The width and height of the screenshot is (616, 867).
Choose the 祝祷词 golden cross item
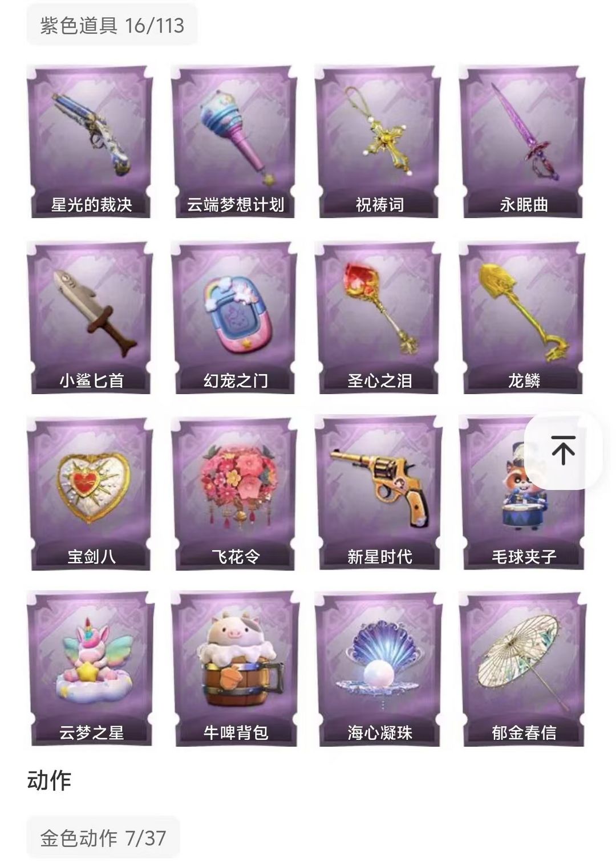pyautogui.click(x=379, y=141)
